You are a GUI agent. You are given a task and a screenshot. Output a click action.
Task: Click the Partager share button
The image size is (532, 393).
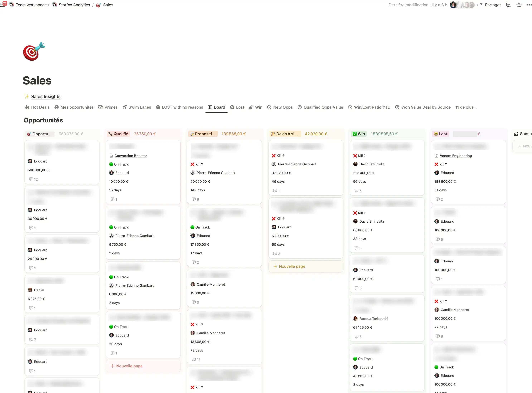[x=493, y=5]
